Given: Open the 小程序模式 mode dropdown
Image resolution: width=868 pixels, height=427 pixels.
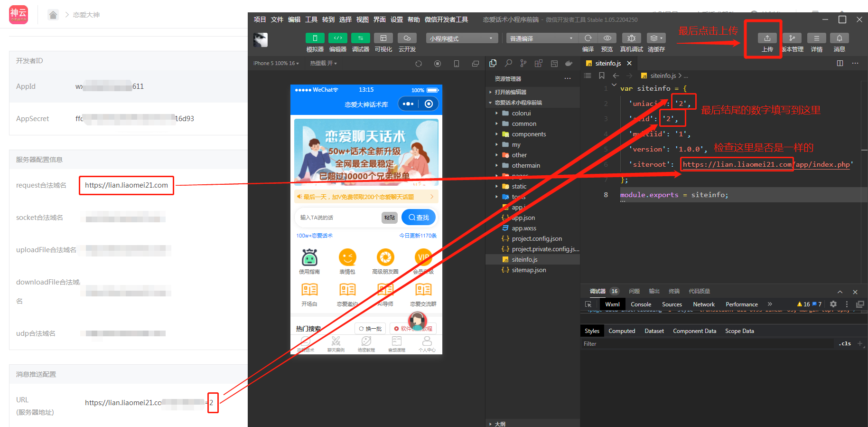Looking at the screenshot, I should coord(462,38).
